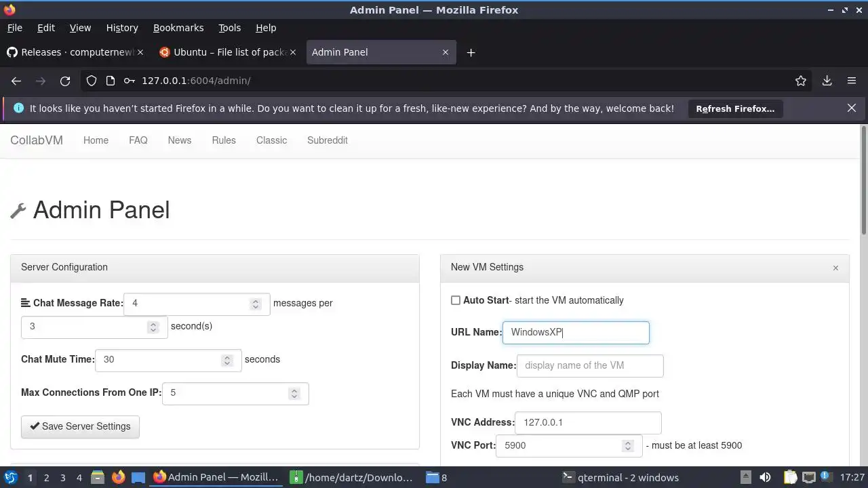Open the clipboard tray icon

click(789, 477)
